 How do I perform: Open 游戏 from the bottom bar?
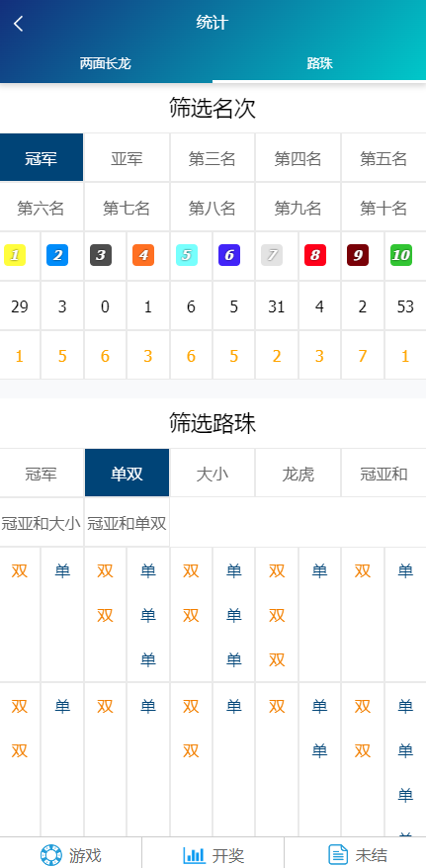point(71,855)
